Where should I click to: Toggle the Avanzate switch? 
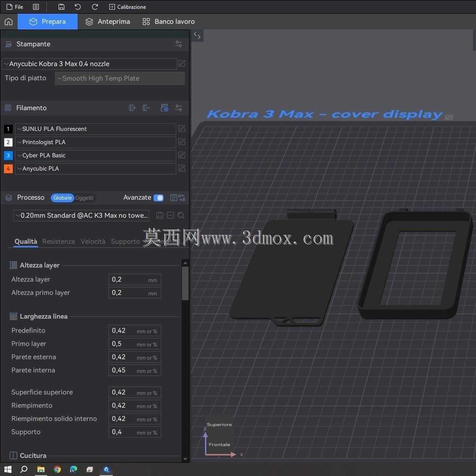pyautogui.click(x=159, y=197)
